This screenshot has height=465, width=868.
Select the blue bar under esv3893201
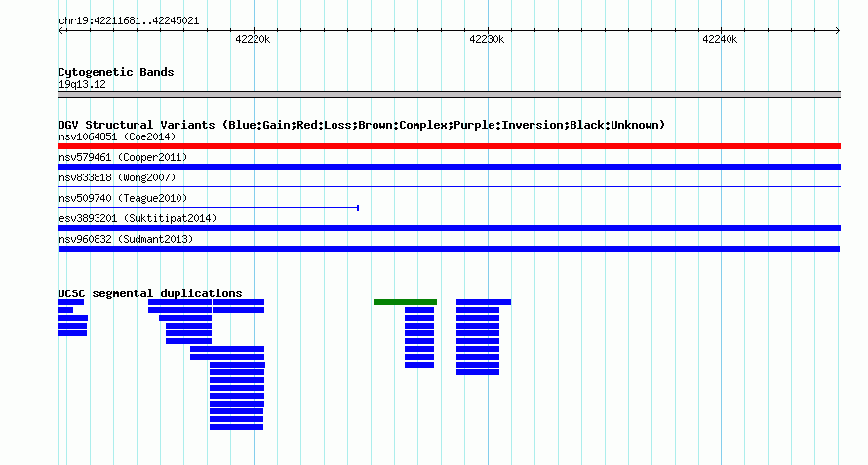[449, 228]
